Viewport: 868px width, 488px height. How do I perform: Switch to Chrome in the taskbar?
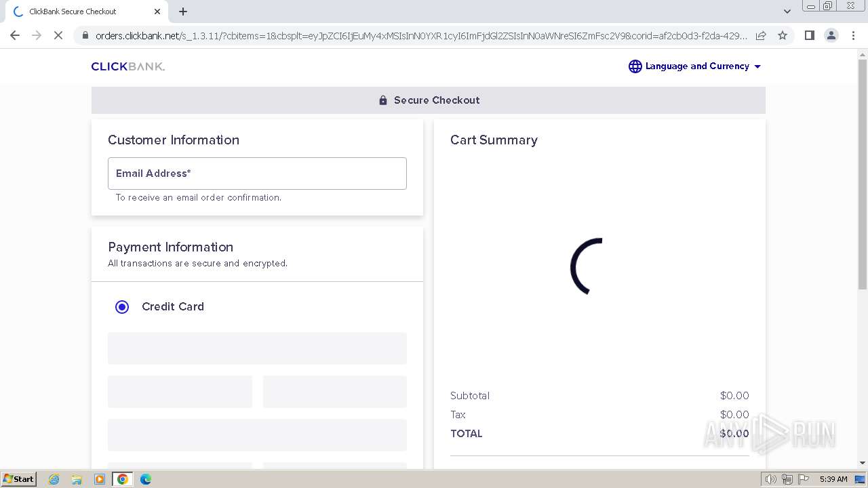click(123, 479)
